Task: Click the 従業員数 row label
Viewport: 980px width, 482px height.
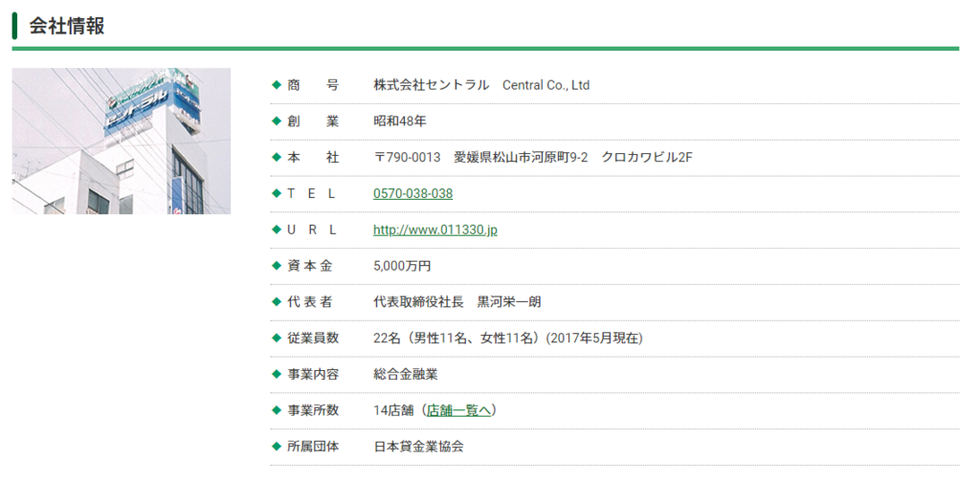Action: (x=313, y=339)
